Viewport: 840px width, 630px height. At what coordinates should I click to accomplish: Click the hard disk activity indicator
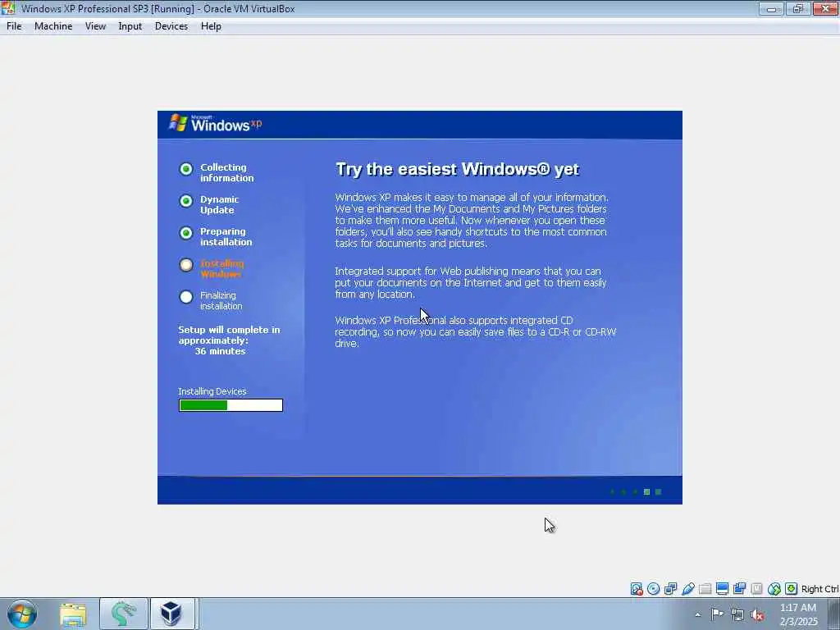[637, 589]
